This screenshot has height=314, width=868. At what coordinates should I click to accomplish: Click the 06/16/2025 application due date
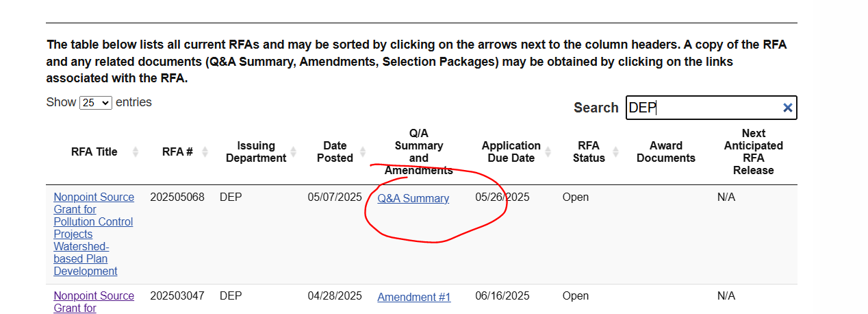coord(502,296)
